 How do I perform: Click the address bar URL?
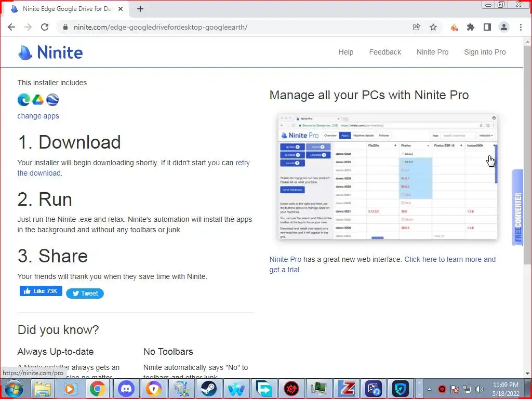pyautogui.click(x=161, y=27)
